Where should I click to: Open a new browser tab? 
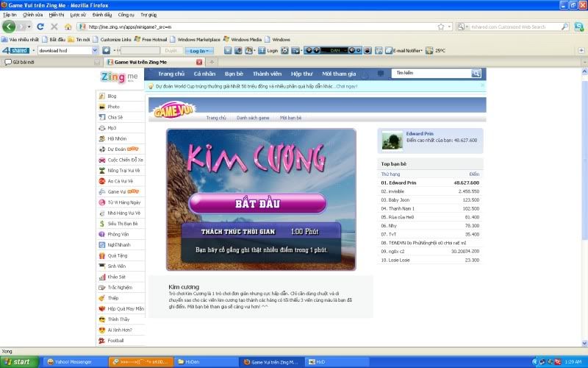pyautogui.click(x=212, y=62)
